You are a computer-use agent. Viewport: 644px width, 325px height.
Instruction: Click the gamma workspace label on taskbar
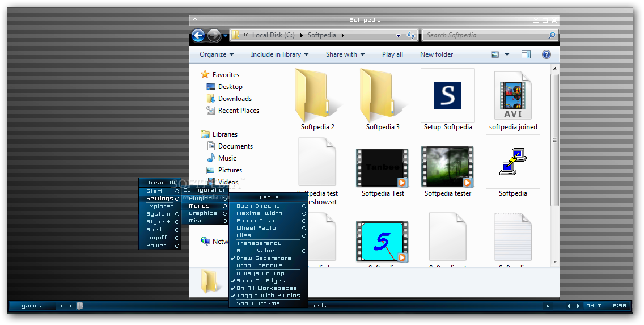(x=32, y=306)
